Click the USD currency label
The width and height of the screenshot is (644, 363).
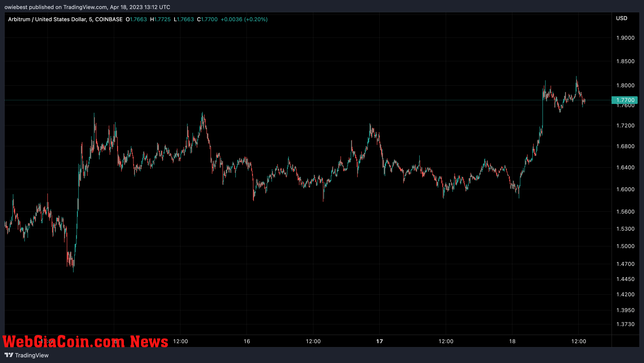[x=621, y=18]
